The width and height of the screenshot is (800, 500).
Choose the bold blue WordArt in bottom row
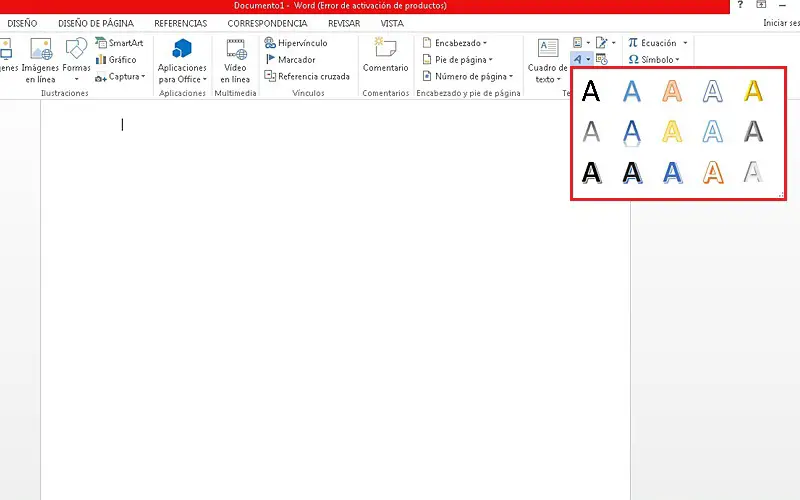coord(672,172)
